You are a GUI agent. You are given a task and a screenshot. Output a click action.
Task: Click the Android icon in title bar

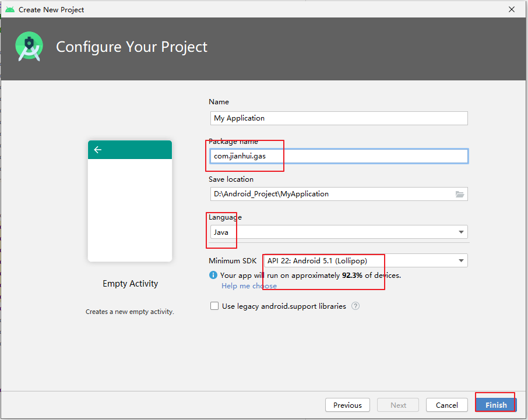[x=9, y=9]
